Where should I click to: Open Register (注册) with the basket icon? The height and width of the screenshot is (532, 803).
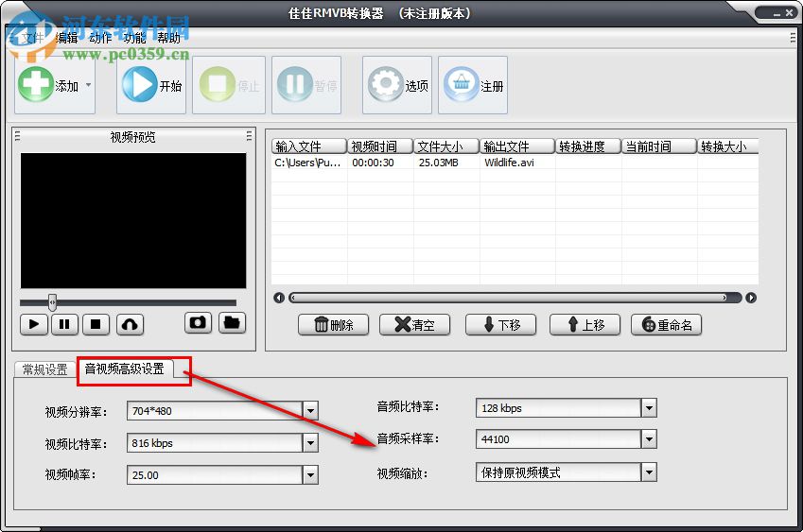[473, 85]
